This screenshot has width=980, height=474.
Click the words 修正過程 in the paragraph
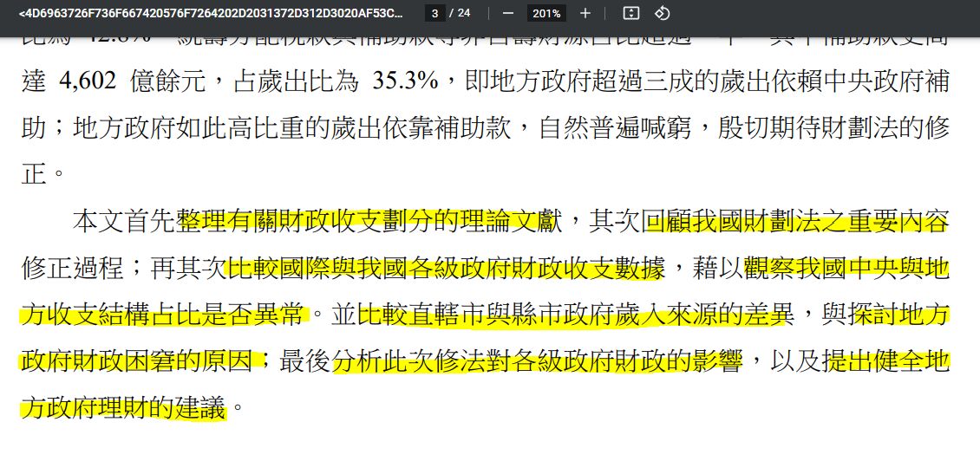pos(75,269)
